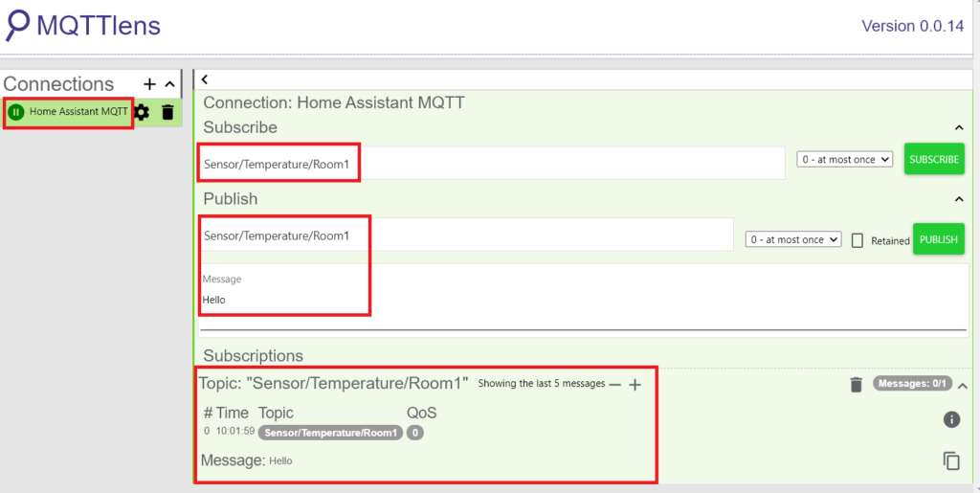Collapse the Subscribe section
This screenshot has width=980, height=493.
959,128
